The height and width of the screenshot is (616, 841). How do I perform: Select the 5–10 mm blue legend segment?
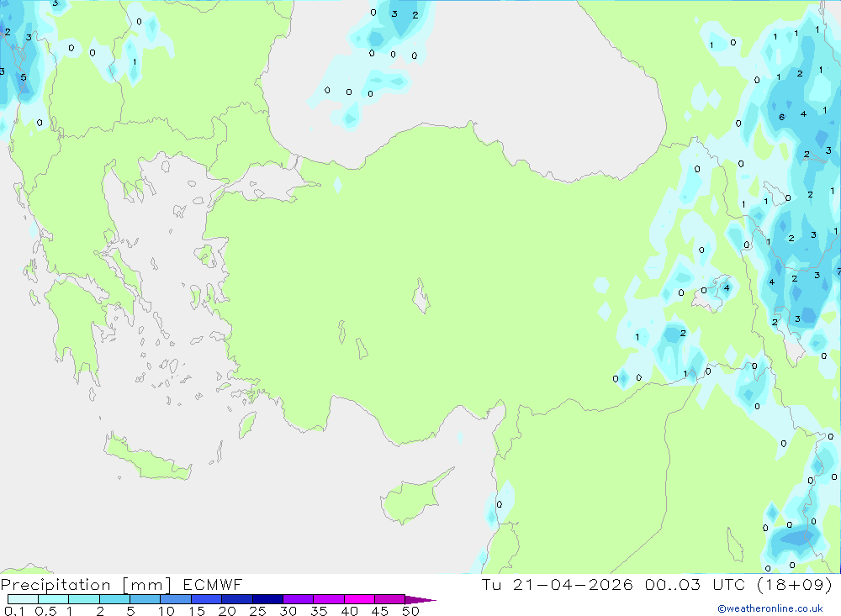145,599
